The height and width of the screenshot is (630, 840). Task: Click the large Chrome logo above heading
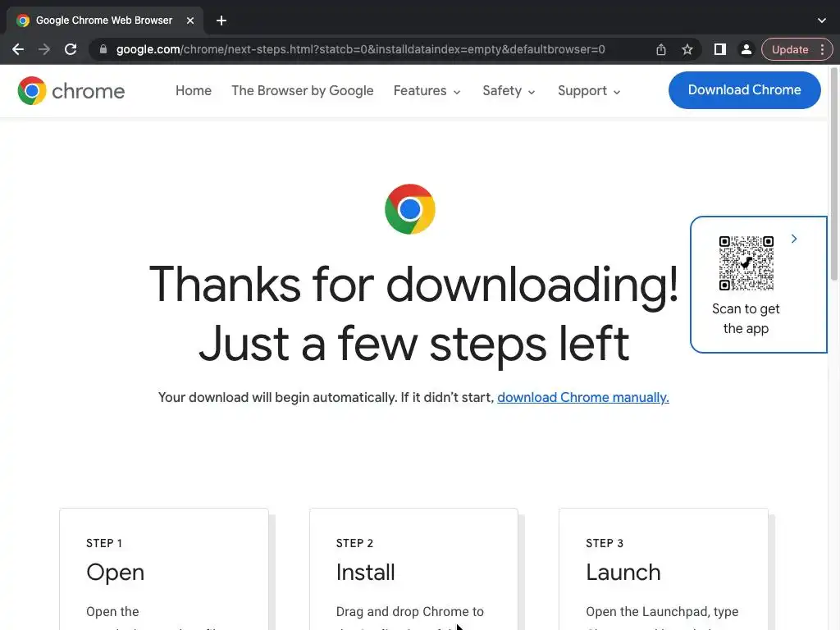point(410,209)
